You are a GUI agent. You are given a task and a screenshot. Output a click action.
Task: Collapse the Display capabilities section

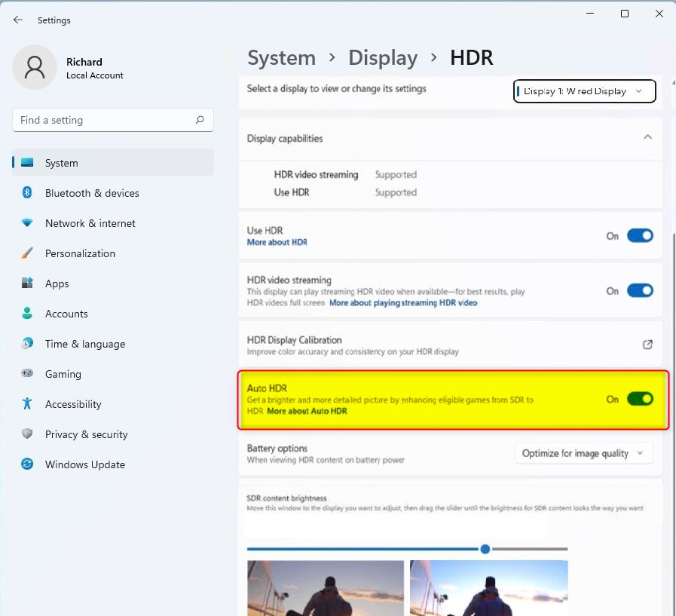click(x=647, y=138)
